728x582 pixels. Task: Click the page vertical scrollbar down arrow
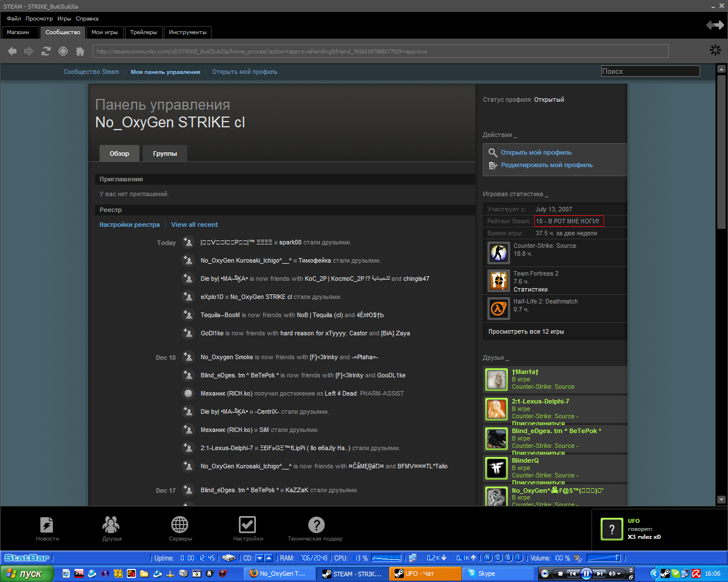click(x=721, y=500)
